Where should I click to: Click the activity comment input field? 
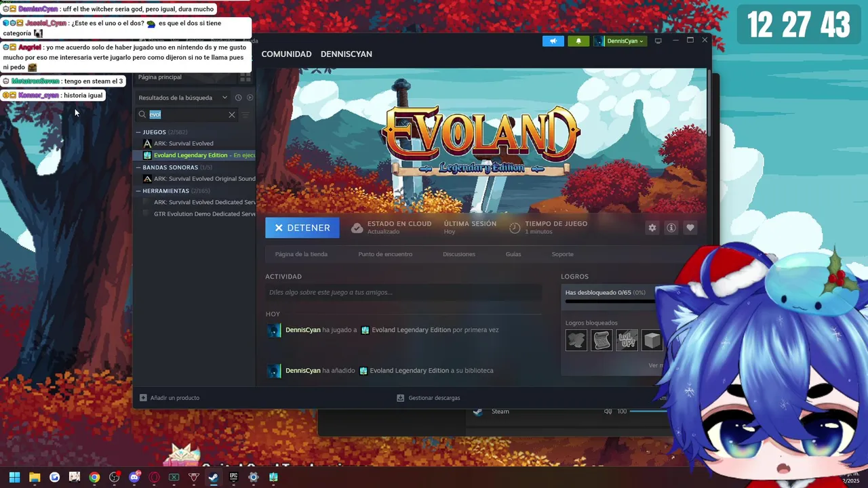coord(403,292)
